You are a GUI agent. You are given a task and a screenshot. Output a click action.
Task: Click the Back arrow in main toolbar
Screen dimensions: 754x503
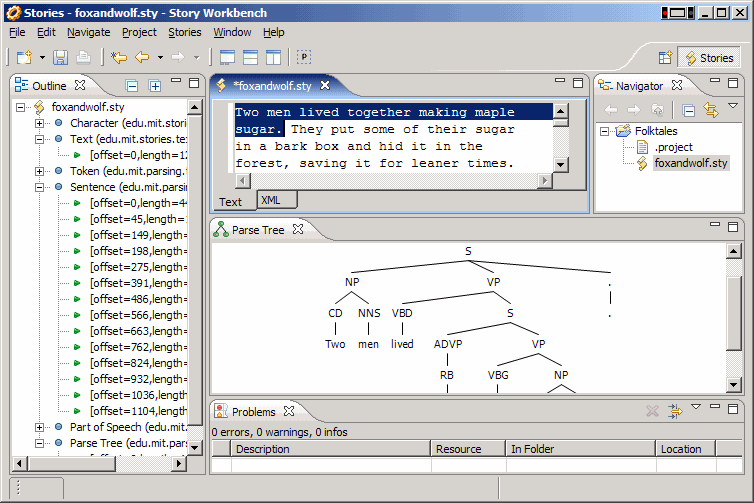[x=142, y=58]
